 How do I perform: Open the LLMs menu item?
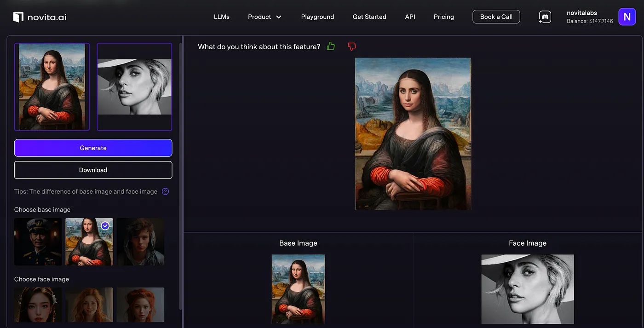pos(222,17)
